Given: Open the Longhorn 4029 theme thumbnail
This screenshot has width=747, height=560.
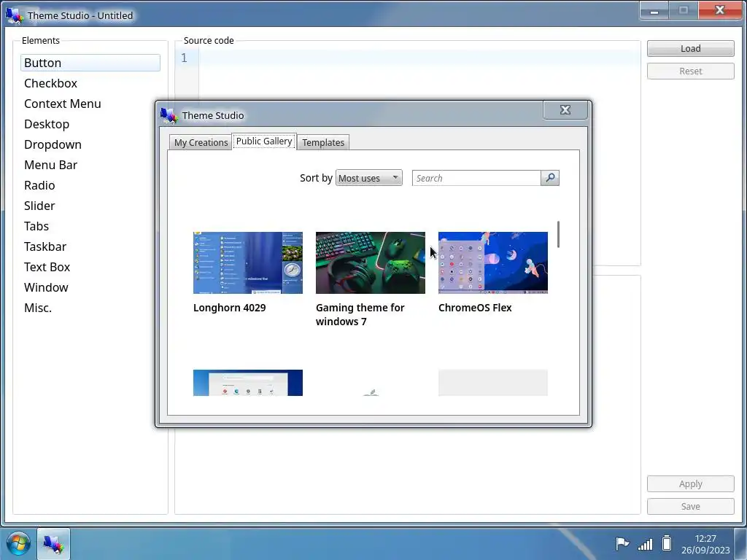Looking at the screenshot, I should tap(248, 262).
